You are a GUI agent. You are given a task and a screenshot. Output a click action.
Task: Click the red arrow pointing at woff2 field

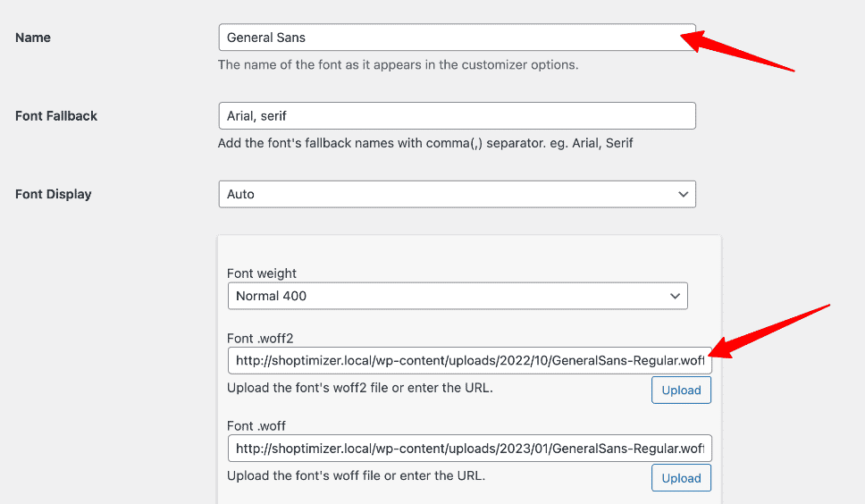pos(769,332)
